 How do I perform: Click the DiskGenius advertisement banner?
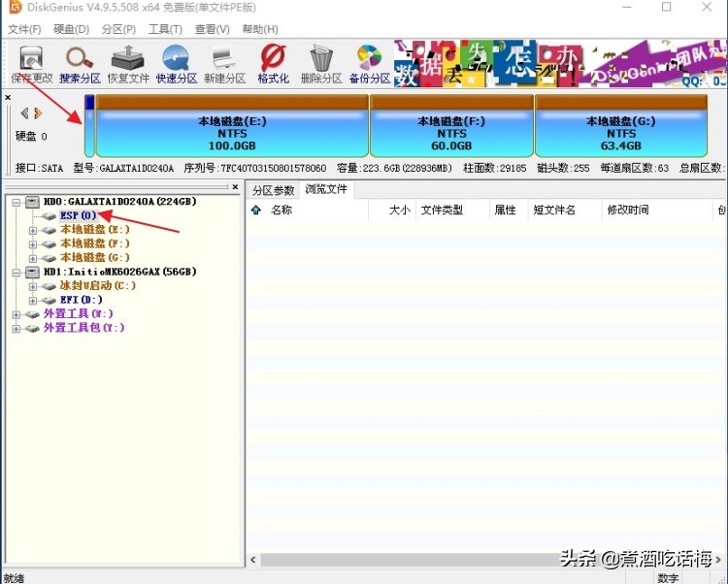(x=559, y=64)
